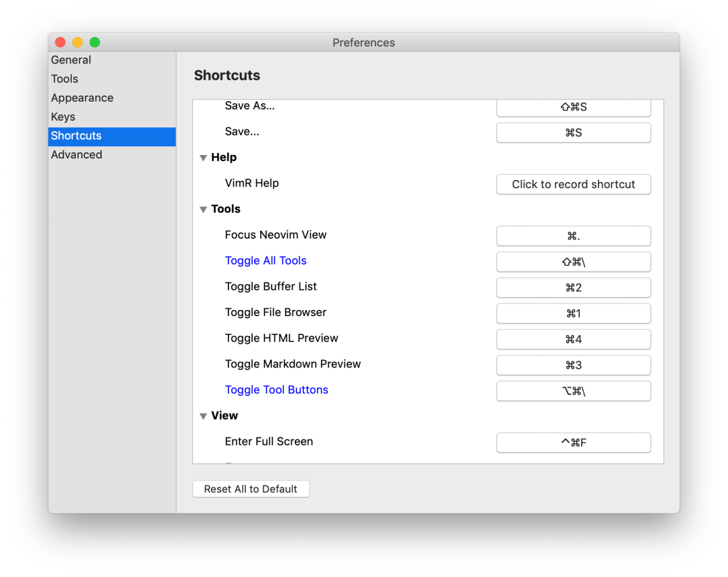This screenshot has height=577, width=728.
Task: Select the Toggle HTML Preview row label
Action: coord(281,338)
